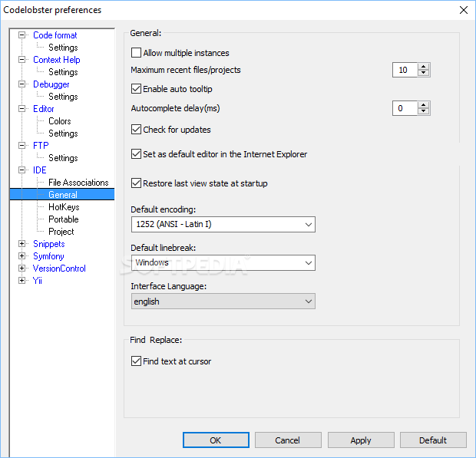Open Settings under Code format
476x458 pixels.
pos(63,48)
